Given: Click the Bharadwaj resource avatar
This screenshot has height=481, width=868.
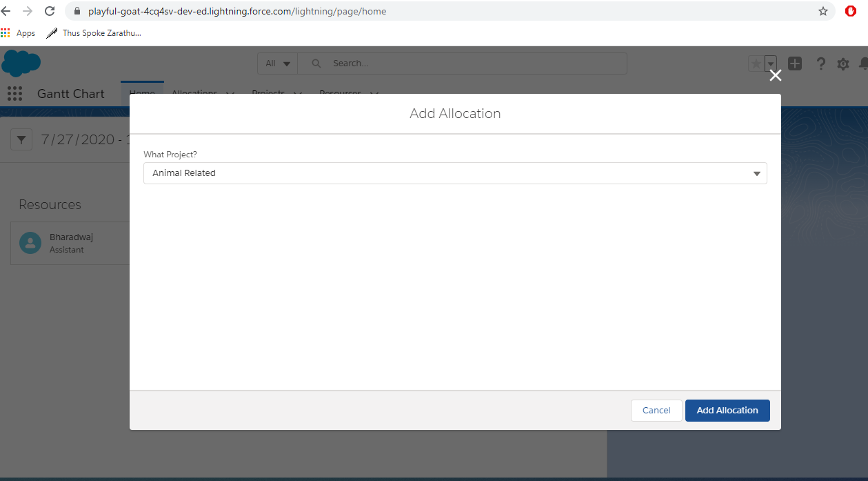Looking at the screenshot, I should (x=30, y=243).
